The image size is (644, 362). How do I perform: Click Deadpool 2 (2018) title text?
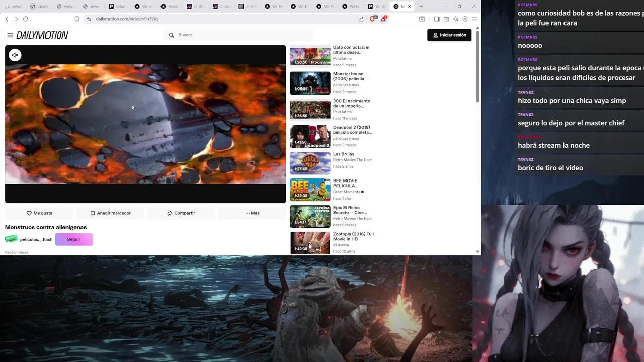click(x=352, y=130)
